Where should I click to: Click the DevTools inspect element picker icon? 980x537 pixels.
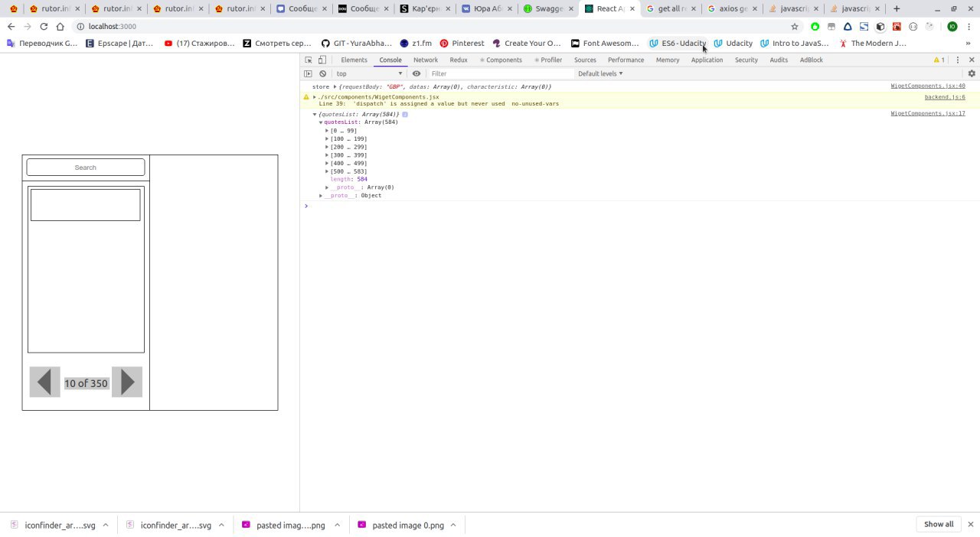pyautogui.click(x=309, y=60)
